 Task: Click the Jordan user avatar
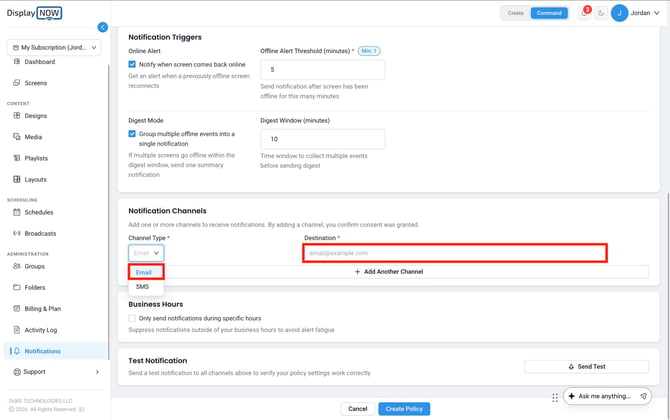coord(619,13)
